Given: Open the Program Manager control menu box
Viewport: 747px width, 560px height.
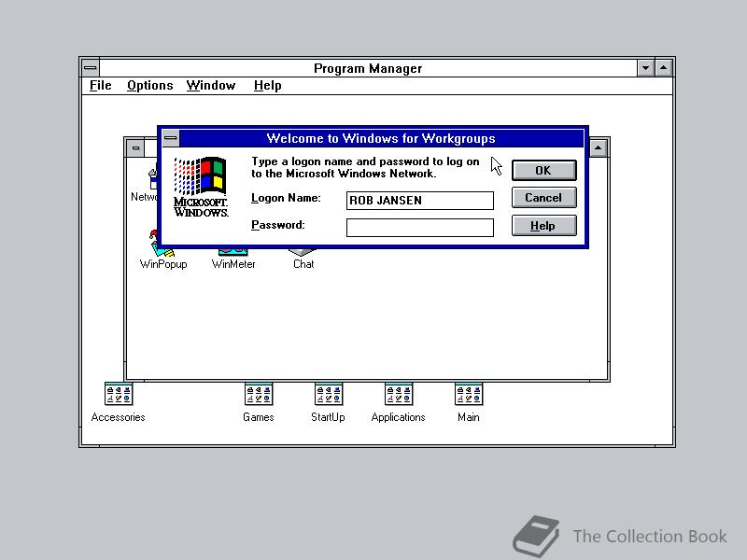Looking at the screenshot, I should [90, 68].
